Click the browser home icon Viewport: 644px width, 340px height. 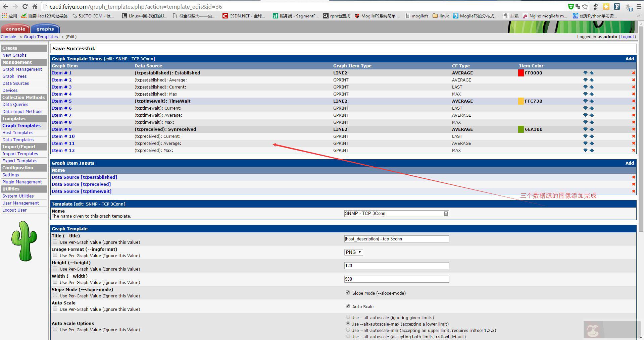35,7
